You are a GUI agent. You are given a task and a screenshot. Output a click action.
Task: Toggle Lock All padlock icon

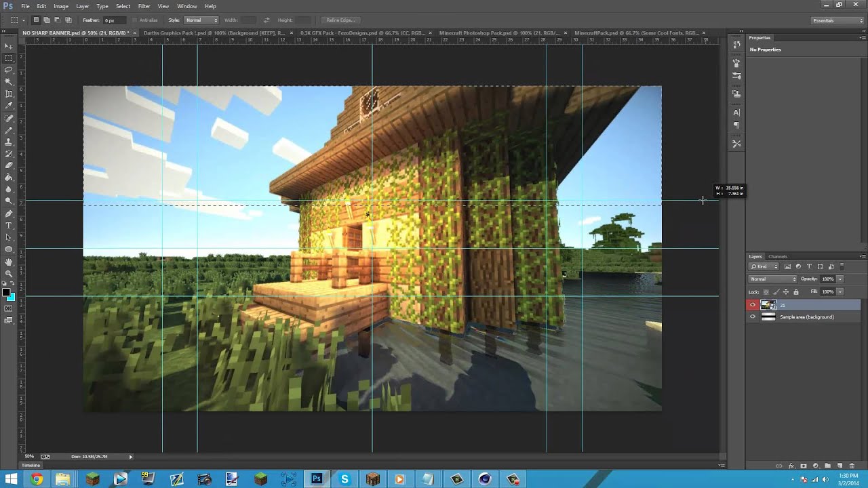796,291
